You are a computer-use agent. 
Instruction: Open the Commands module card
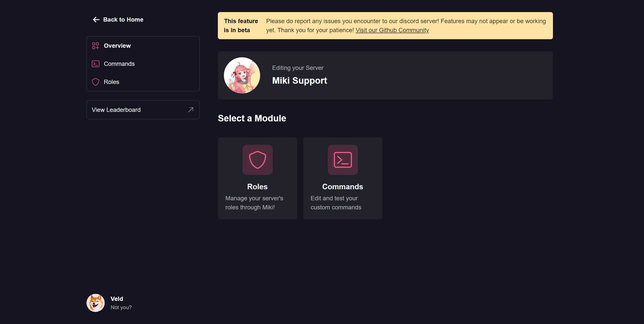[343, 178]
